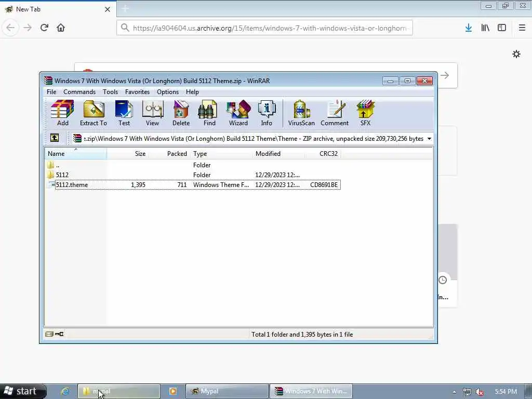
Task: Click the media player taskbar icon
Action: point(173,391)
